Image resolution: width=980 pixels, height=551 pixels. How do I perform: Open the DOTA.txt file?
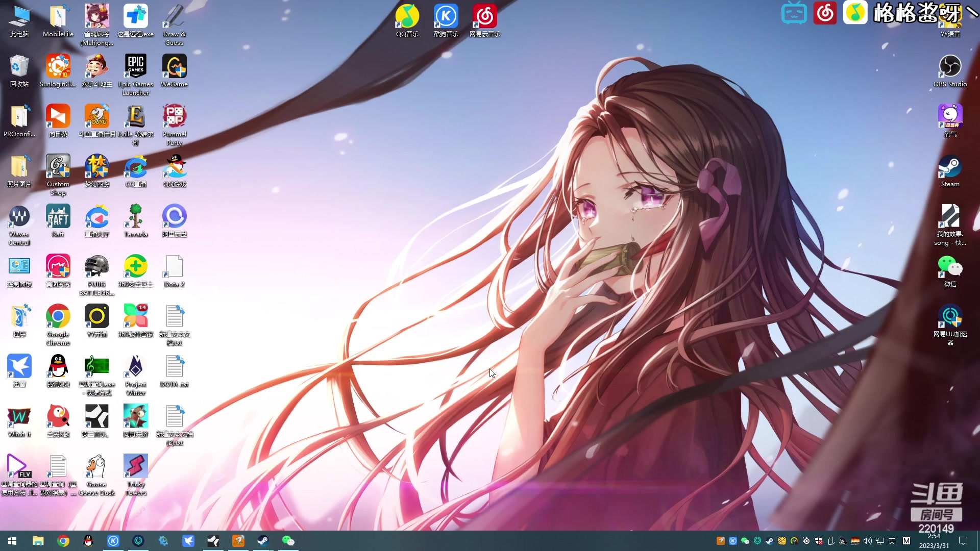pyautogui.click(x=175, y=370)
